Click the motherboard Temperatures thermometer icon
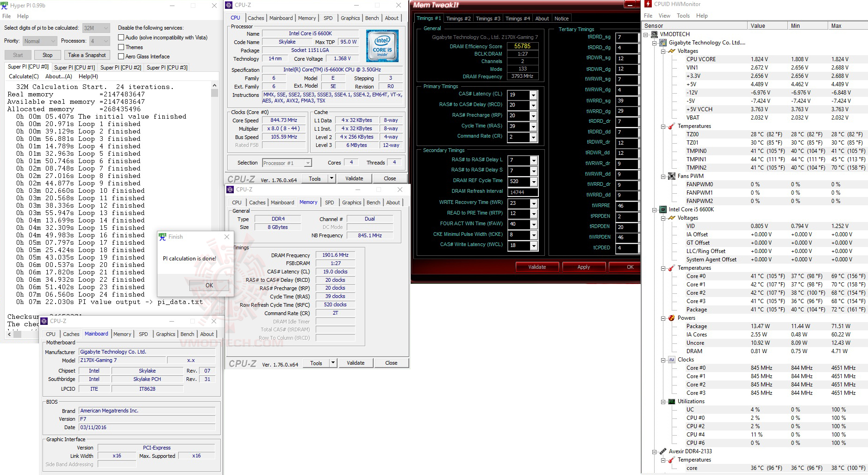The width and height of the screenshot is (868, 475). click(x=672, y=126)
